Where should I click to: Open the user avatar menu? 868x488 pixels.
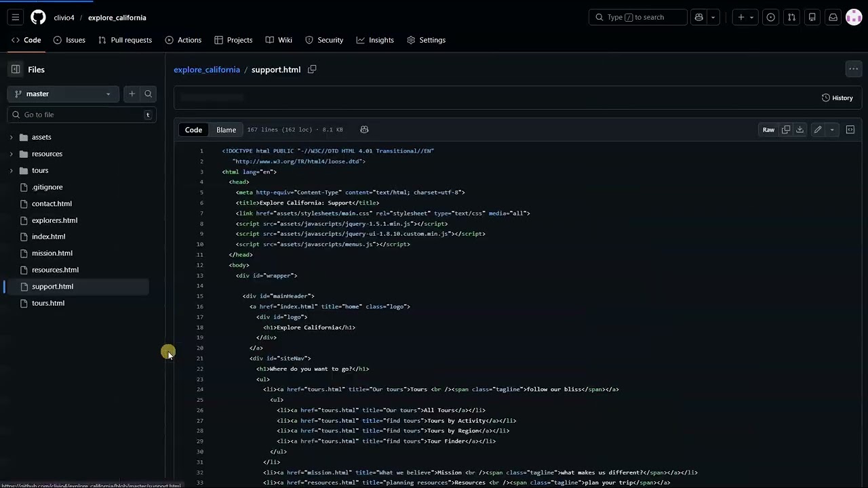854,17
